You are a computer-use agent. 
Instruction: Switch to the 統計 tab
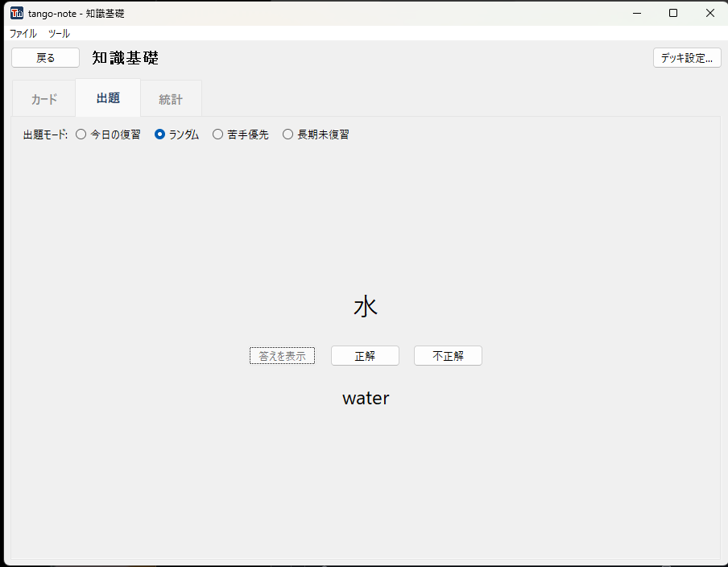click(x=171, y=99)
